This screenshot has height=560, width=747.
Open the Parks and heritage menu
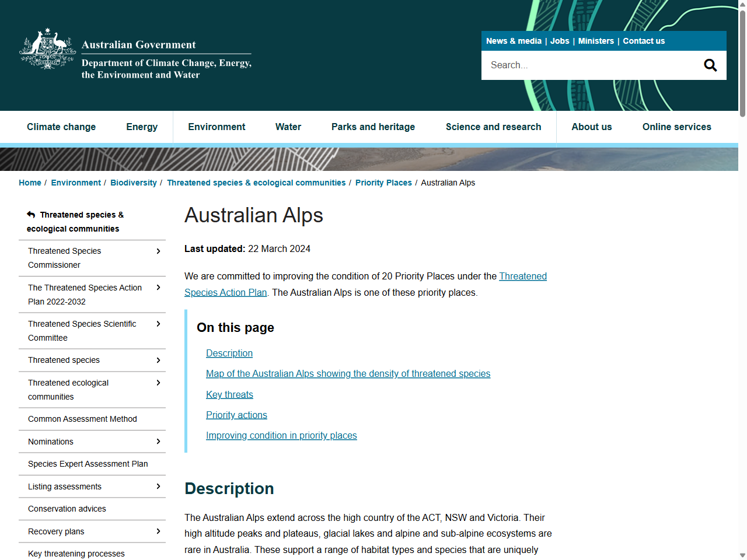pyautogui.click(x=373, y=127)
